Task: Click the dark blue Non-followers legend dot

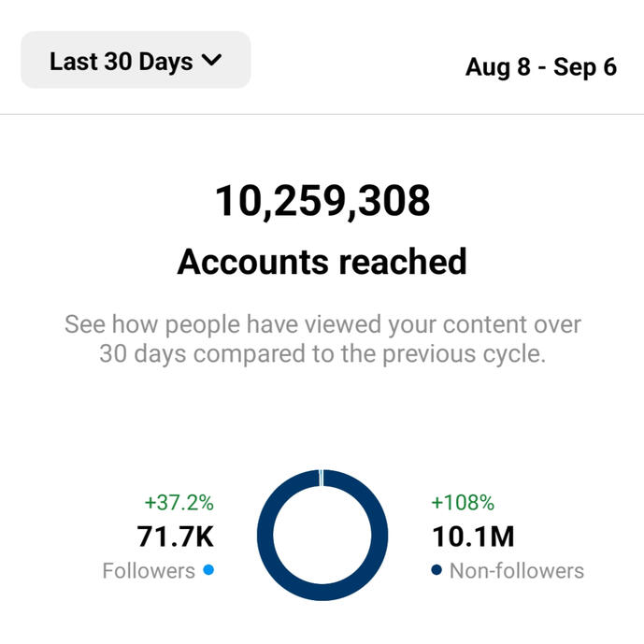Action: point(436,570)
